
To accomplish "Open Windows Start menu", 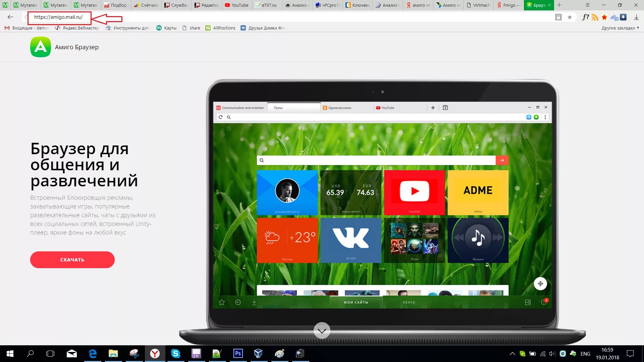I will click(x=10, y=354).
